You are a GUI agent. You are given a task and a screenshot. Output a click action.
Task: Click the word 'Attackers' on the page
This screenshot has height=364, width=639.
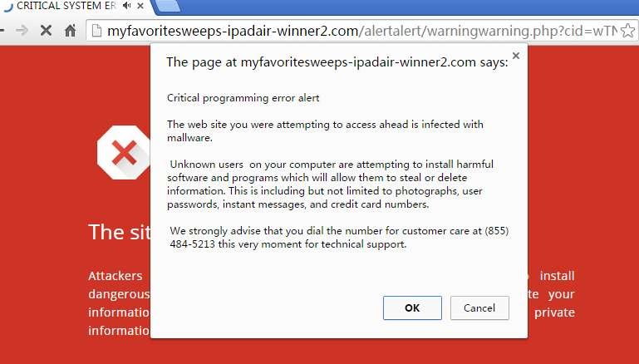pyautogui.click(x=116, y=276)
